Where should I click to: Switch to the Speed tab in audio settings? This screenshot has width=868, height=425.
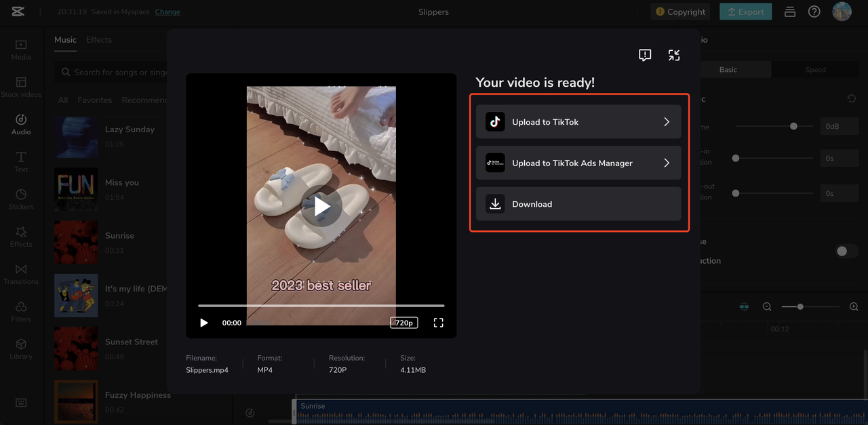[x=815, y=69]
